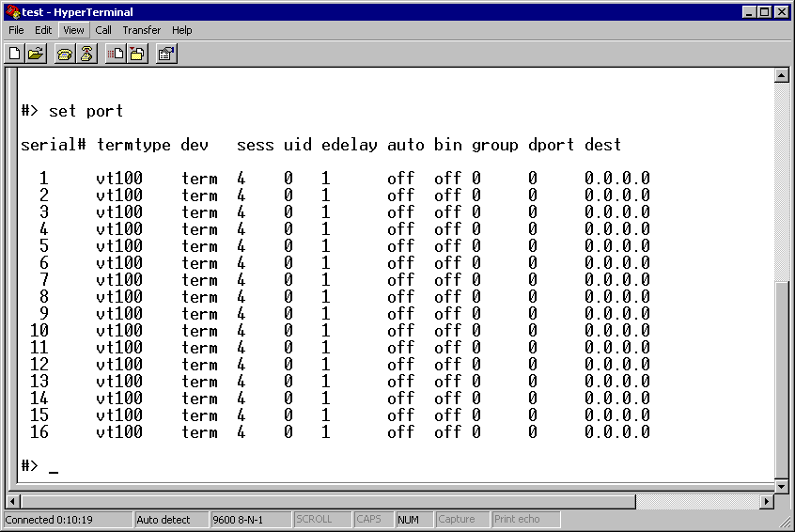Click the Open file toolbar icon

pos(36,54)
